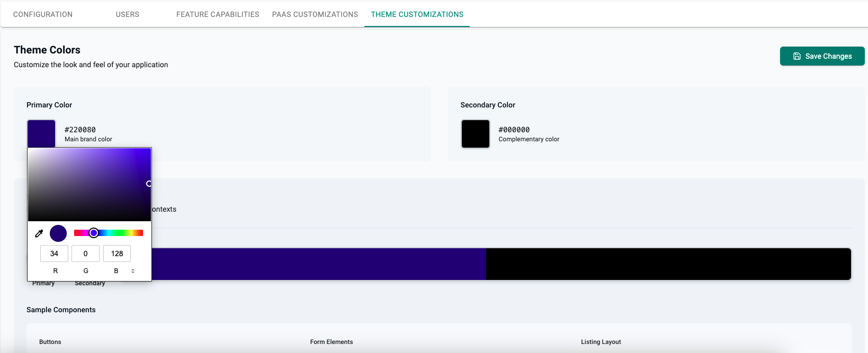The image size is (868, 353).
Task: Select the Theme Customizations tab
Action: (417, 14)
